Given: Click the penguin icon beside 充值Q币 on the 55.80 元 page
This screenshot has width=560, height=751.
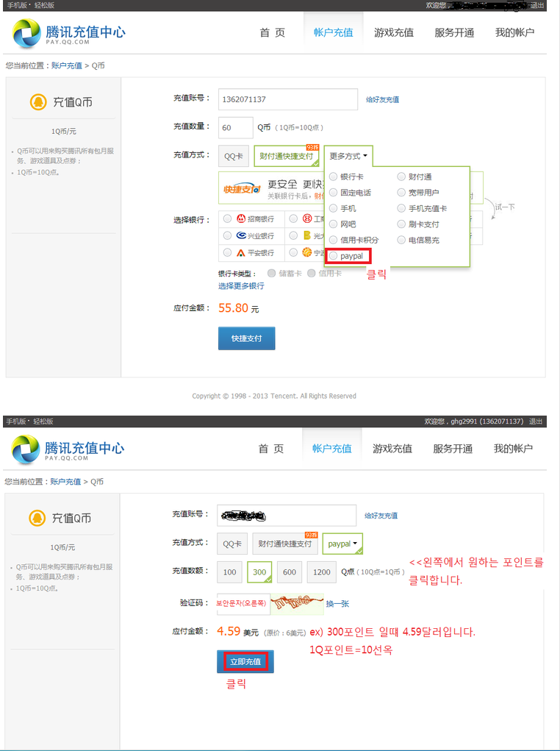Looking at the screenshot, I should point(37,102).
